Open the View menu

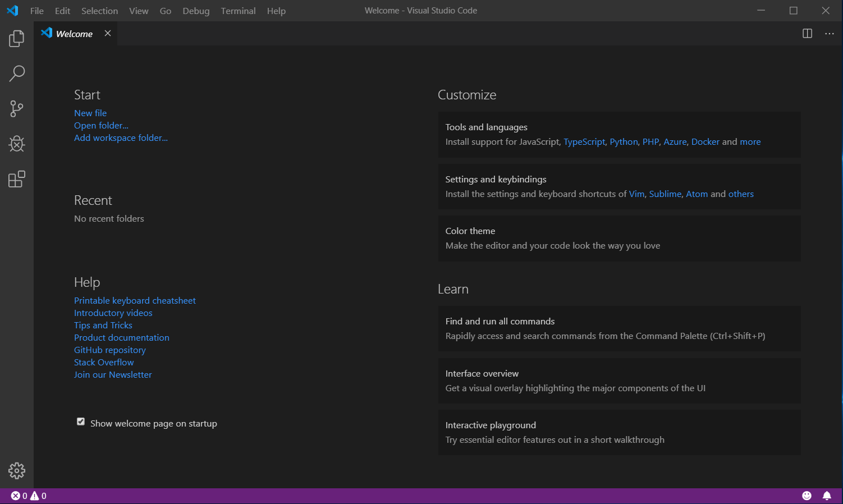click(x=139, y=11)
